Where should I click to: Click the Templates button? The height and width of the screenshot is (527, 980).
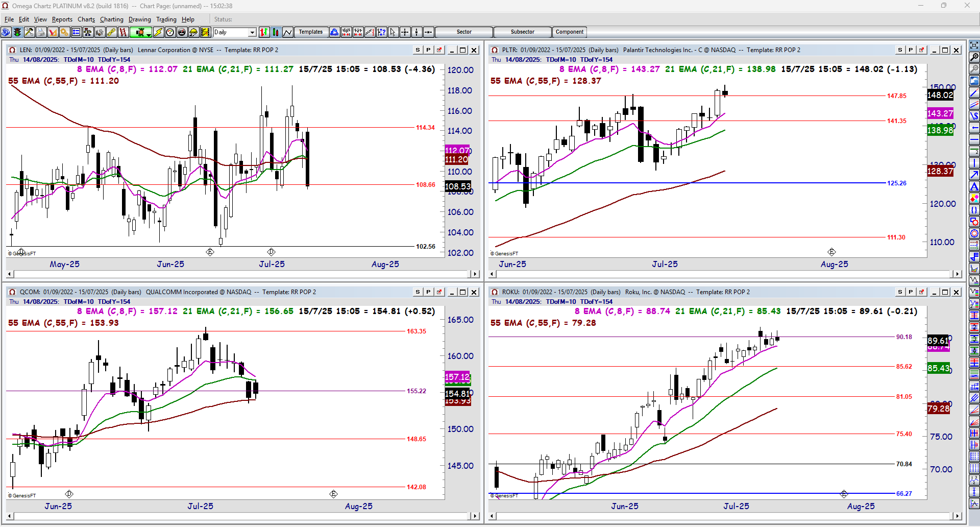click(311, 32)
